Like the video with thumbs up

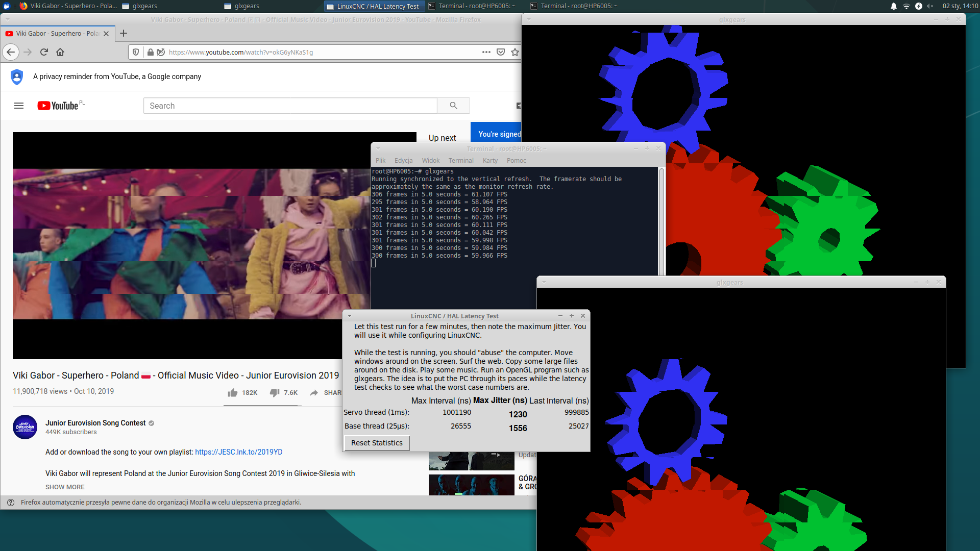242,392
